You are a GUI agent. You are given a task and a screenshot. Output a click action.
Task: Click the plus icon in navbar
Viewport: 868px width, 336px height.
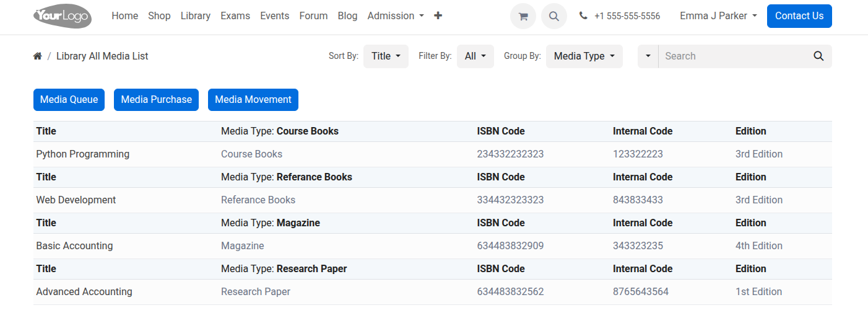click(x=438, y=16)
